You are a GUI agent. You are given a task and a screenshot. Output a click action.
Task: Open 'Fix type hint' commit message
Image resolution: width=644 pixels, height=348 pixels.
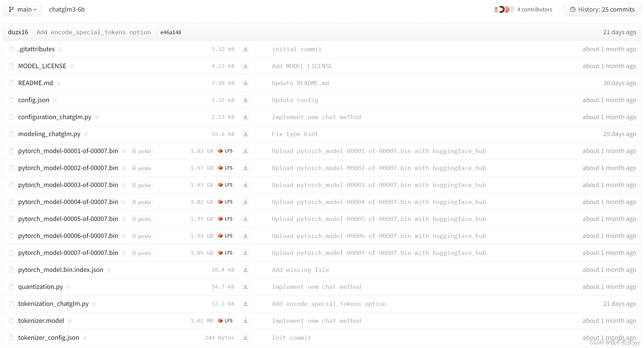(x=295, y=134)
